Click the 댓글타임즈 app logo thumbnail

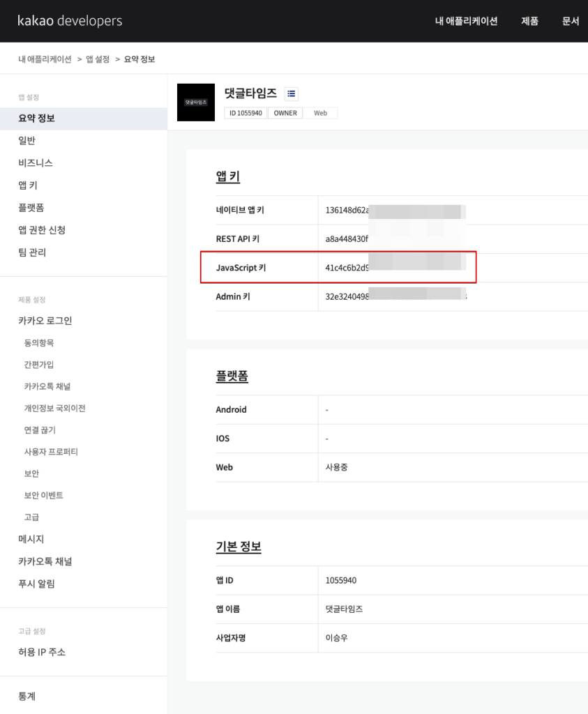pos(196,102)
